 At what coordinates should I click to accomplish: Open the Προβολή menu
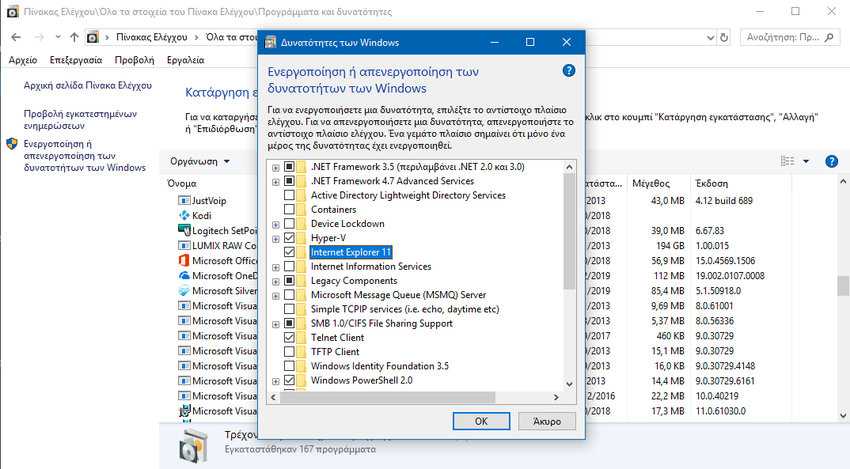coord(134,60)
